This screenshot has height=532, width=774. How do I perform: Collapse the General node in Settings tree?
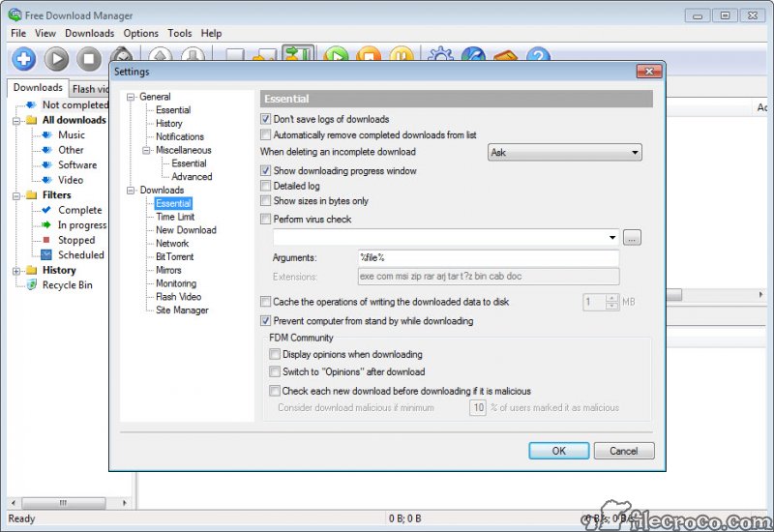(x=131, y=98)
